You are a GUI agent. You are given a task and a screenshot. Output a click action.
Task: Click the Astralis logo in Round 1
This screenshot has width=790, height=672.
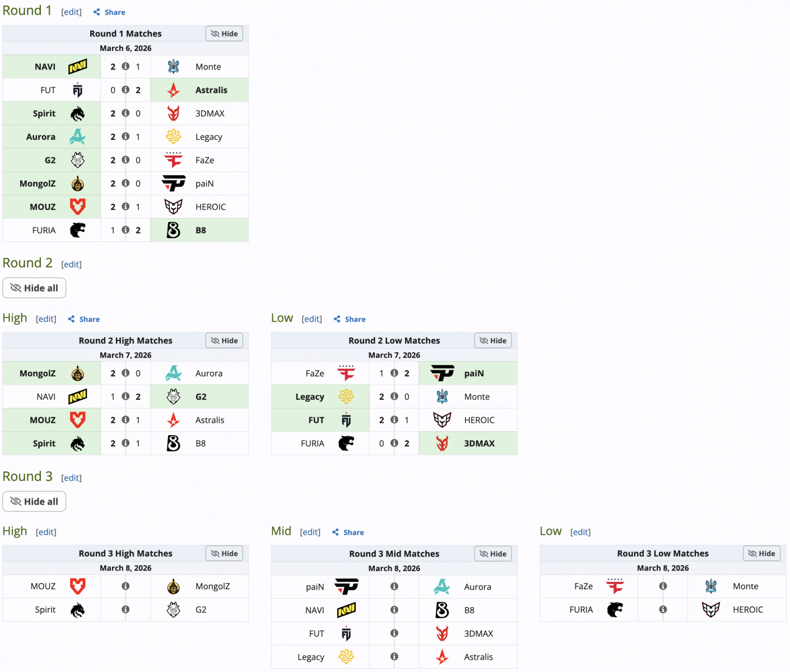point(174,90)
